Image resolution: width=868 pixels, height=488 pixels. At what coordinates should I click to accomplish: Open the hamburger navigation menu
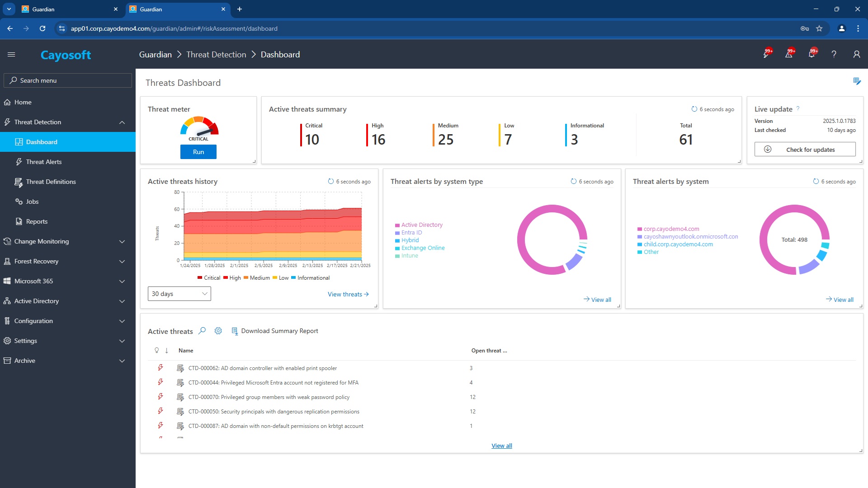point(11,55)
